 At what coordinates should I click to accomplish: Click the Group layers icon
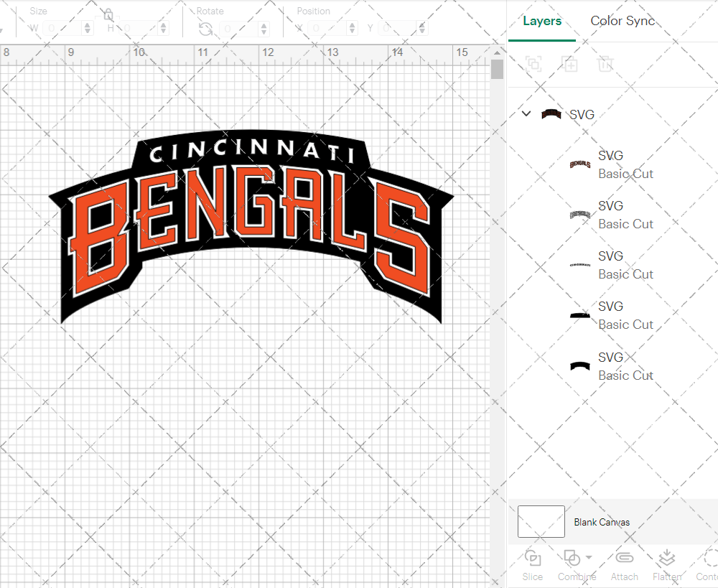point(533,64)
